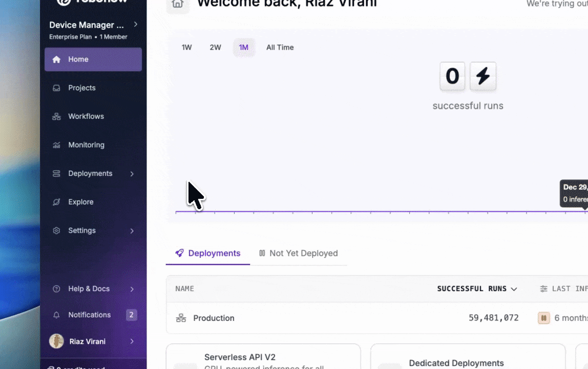Click the Monitoring chart icon
This screenshot has width=588, height=369.
click(x=57, y=145)
